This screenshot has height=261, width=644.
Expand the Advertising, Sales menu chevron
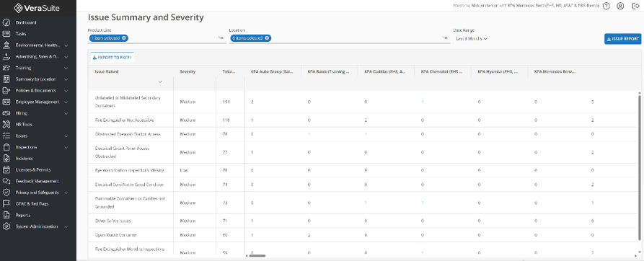[x=66, y=57]
